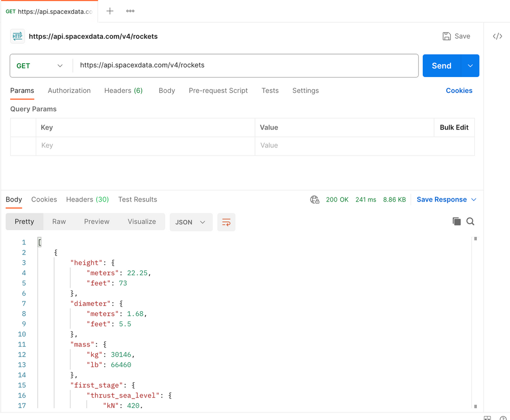This screenshot has width=510, height=420.
Task: Click the copy response icon
Action: tap(456, 221)
